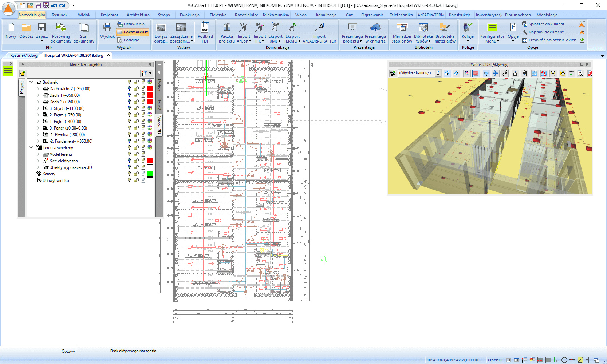Viewport: 607px width, 364px height.
Task: Click red color swatch for Dach 3
Action: (150, 102)
